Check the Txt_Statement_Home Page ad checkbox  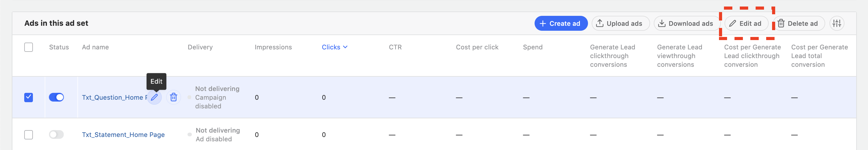(29, 135)
